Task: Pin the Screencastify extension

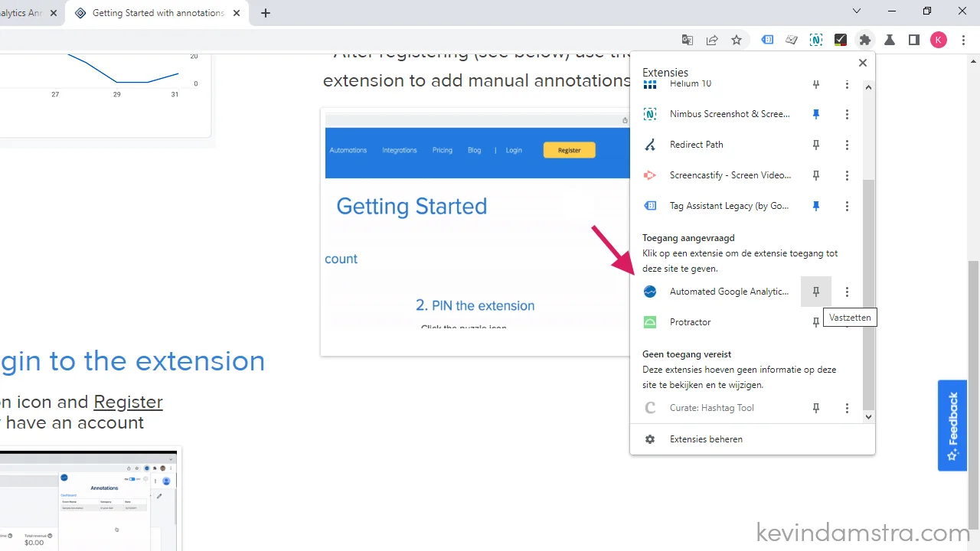Action: (816, 175)
